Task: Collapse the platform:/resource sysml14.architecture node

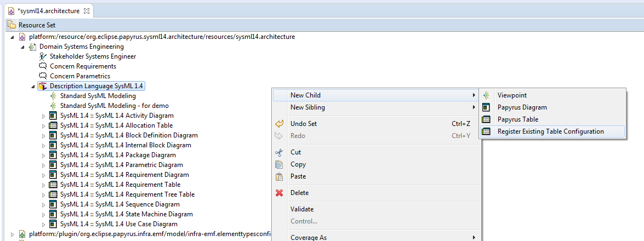Action: tap(12, 37)
